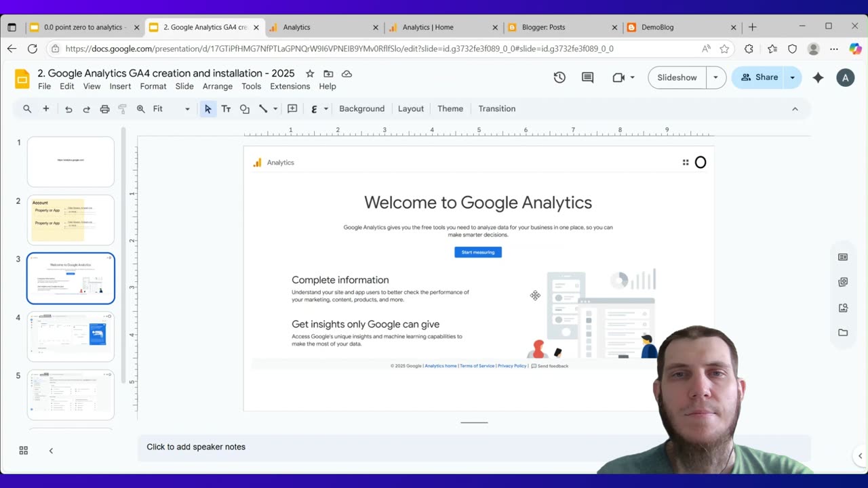Click the camera record icon
The height and width of the screenshot is (488, 868).
618,77
